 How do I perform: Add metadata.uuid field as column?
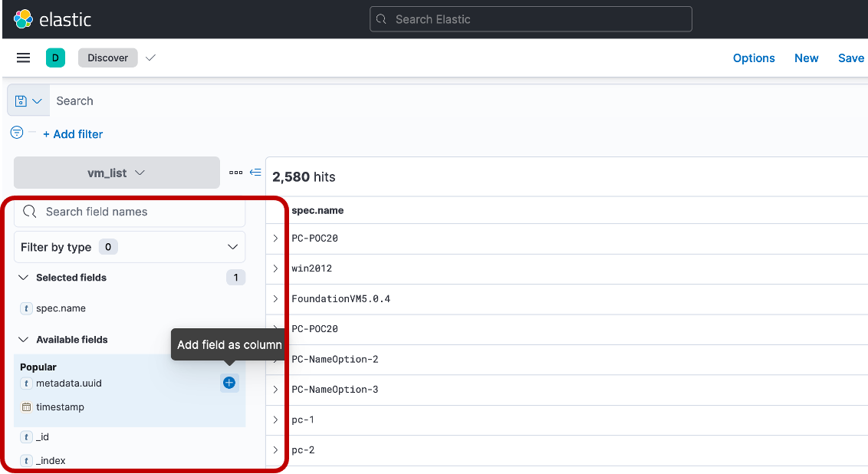coord(229,383)
